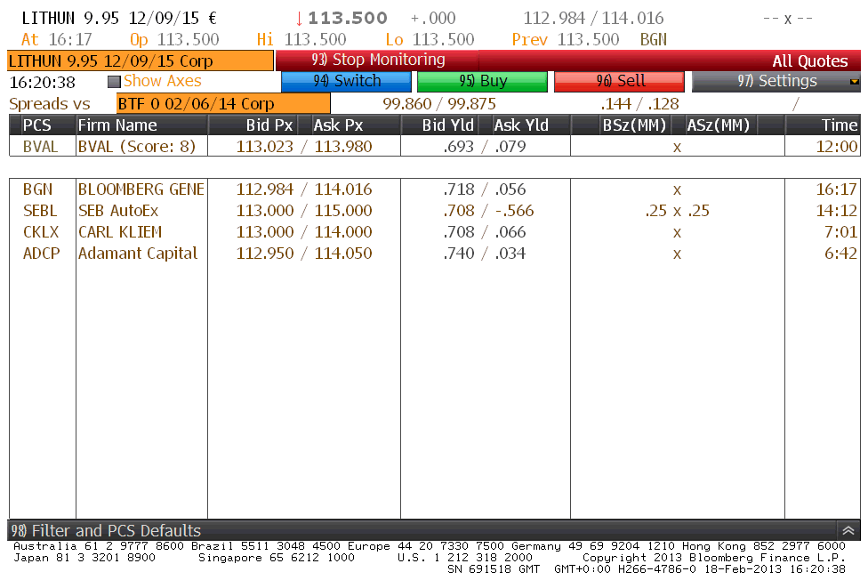Sort by PCS column header
Viewport: 868px width, 588px height.
(37, 125)
